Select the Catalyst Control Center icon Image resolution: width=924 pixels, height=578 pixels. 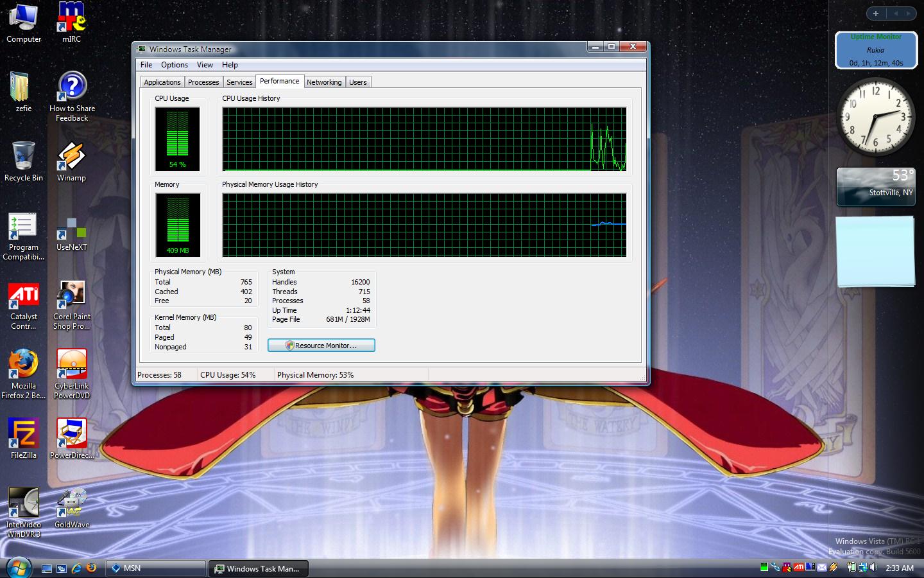click(x=24, y=297)
